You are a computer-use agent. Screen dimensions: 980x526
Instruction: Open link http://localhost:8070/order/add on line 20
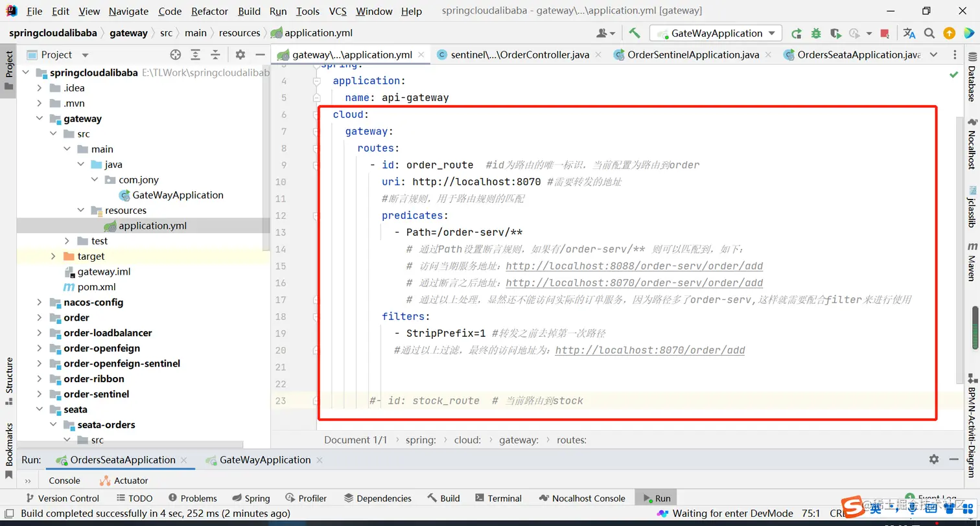click(650, 350)
